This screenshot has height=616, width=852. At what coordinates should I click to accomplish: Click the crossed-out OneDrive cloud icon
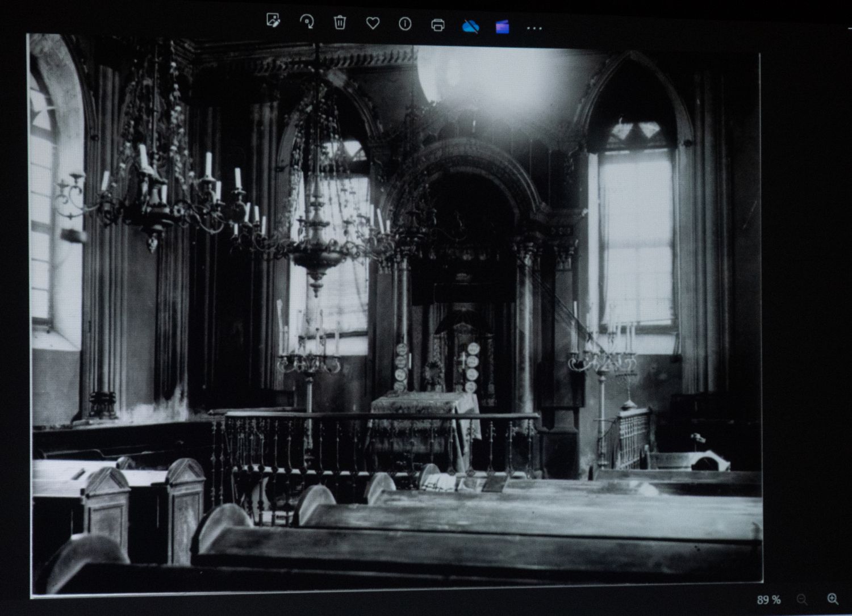coord(470,26)
